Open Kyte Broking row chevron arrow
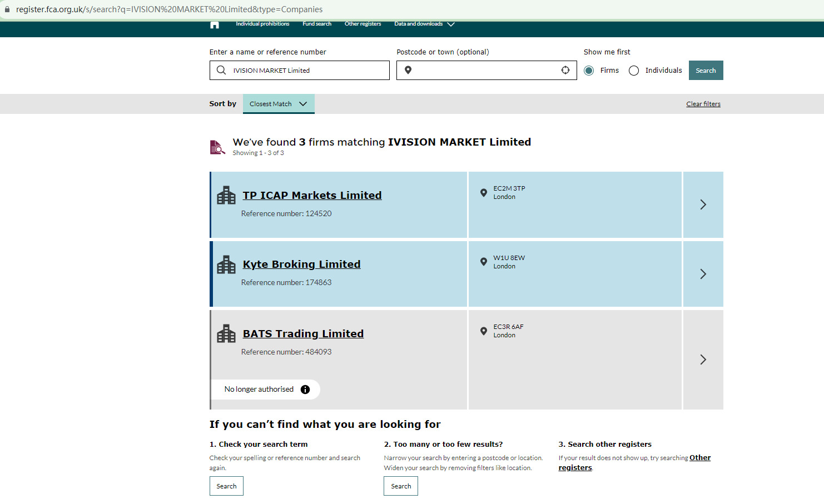Screen dimensions: 824x504 (x=703, y=274)
